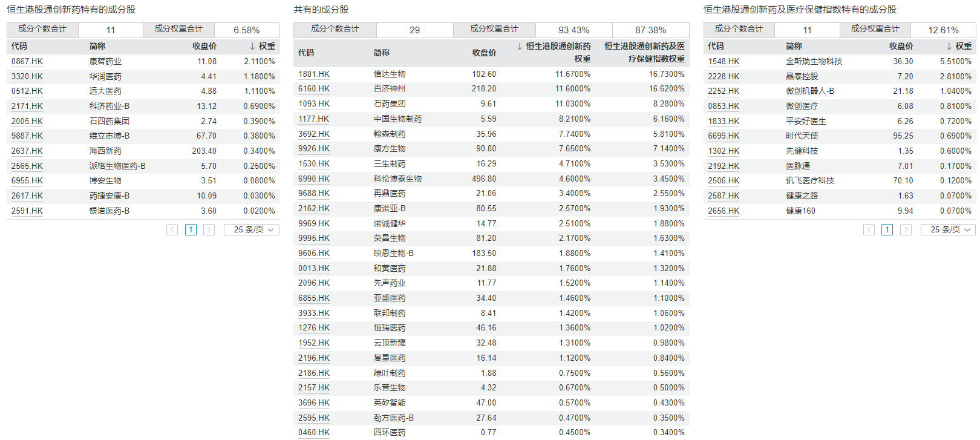The width and height of the screenshot is (980, 440).
Task: Open stock code 0853.HK link
Action: pos(724,107)
